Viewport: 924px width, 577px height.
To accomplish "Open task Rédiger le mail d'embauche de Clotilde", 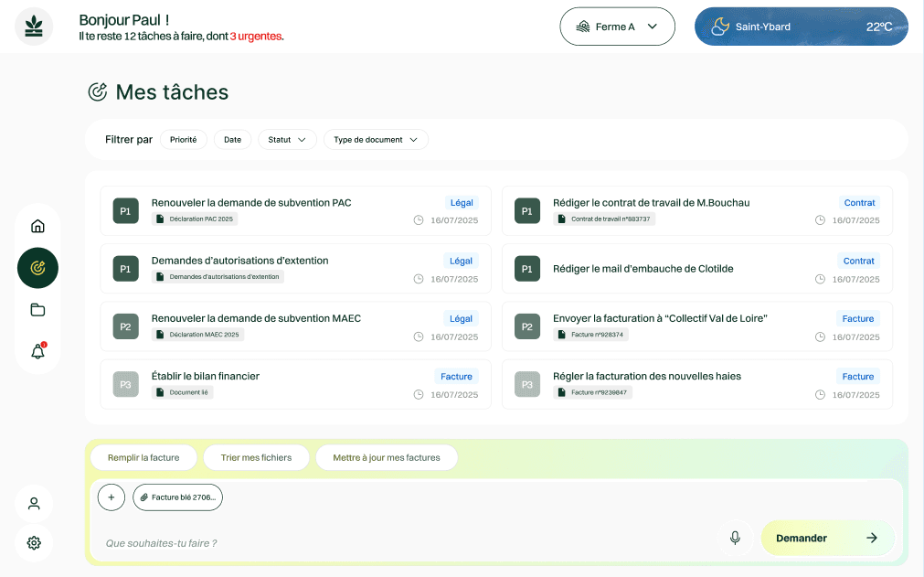I will (697, 269).
